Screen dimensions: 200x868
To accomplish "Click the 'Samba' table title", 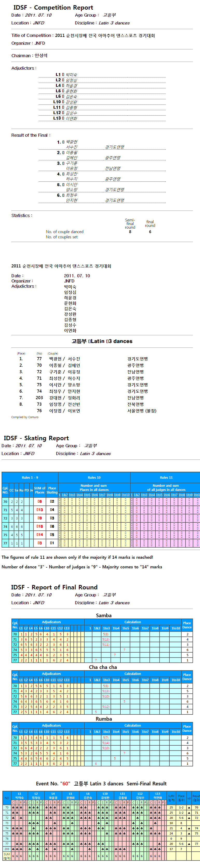I will (104, 615).
